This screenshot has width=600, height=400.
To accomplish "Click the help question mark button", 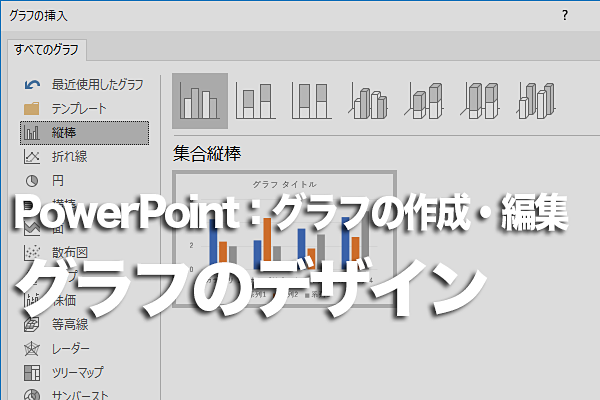I will tap(565, 15).
